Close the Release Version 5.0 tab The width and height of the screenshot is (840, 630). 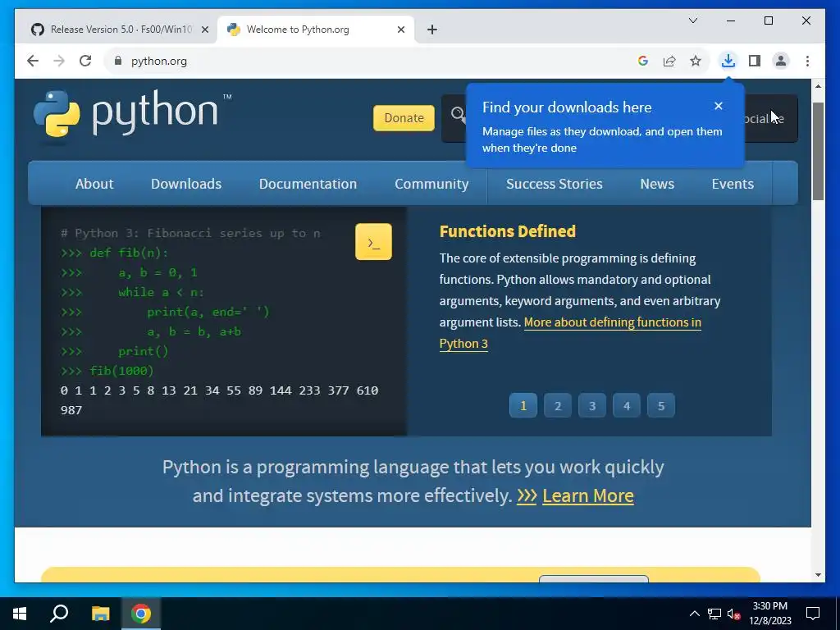click(x=204, y=30)
